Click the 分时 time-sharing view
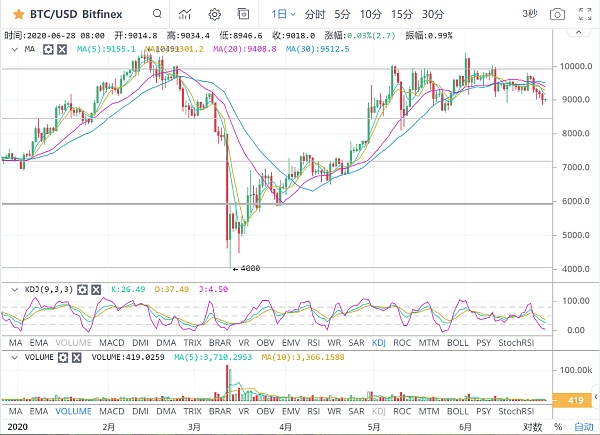The width and height of the screenshot is (600, 435). tap(314, 15)
